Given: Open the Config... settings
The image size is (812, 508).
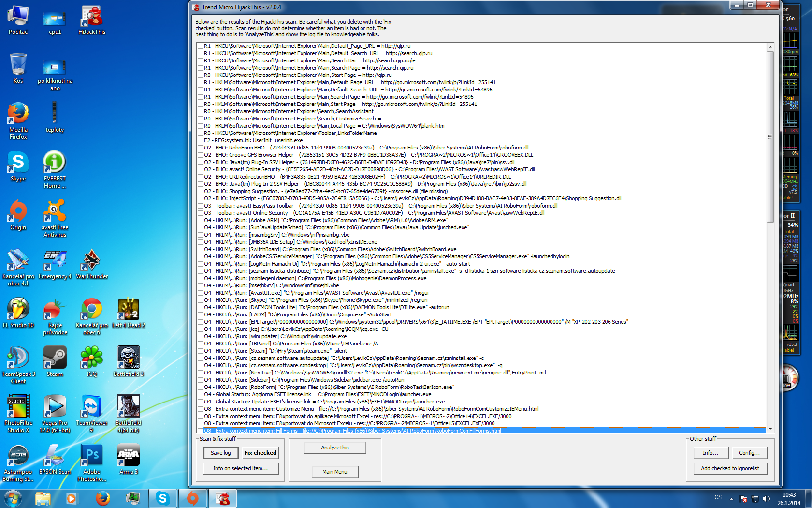Looking at the screenshot, I should tap(749, 453).
